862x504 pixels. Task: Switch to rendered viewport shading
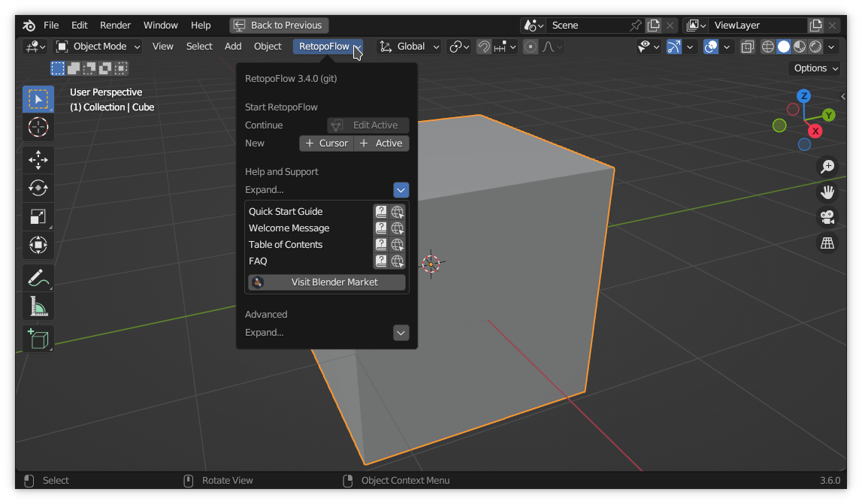(816, 47)
